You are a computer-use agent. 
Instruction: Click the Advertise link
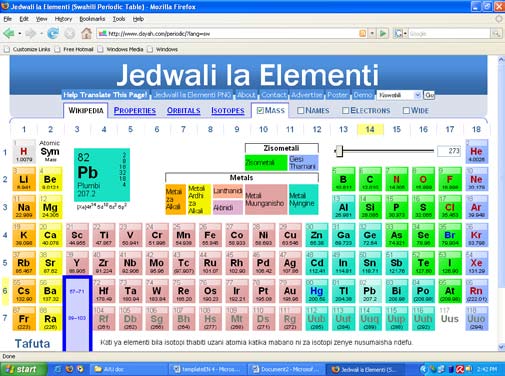click(x=307, y=95)
